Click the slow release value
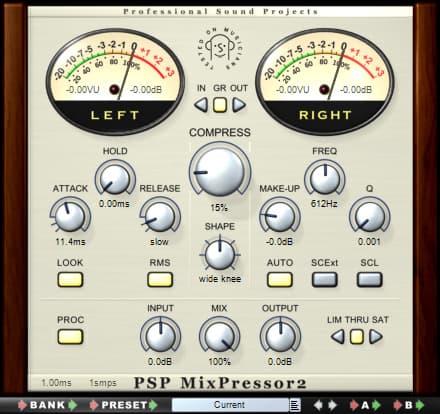 point(159,241)
